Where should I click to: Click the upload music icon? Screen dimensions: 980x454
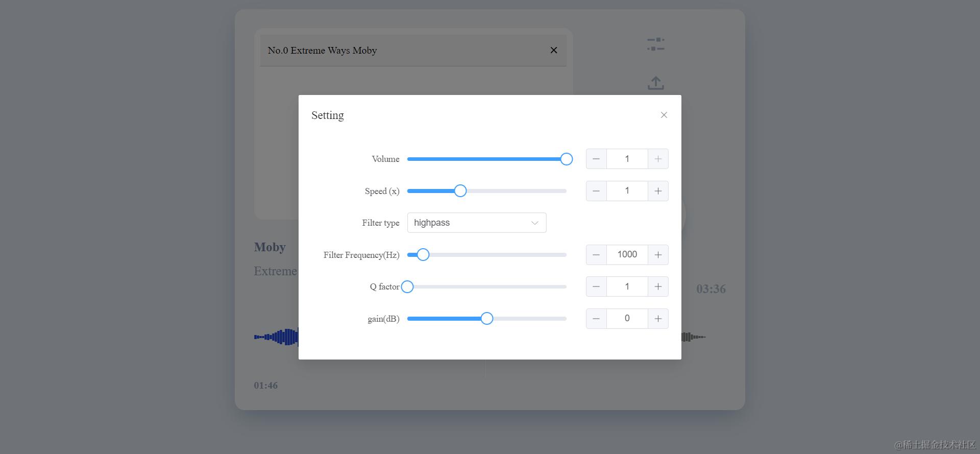[656, 83]
